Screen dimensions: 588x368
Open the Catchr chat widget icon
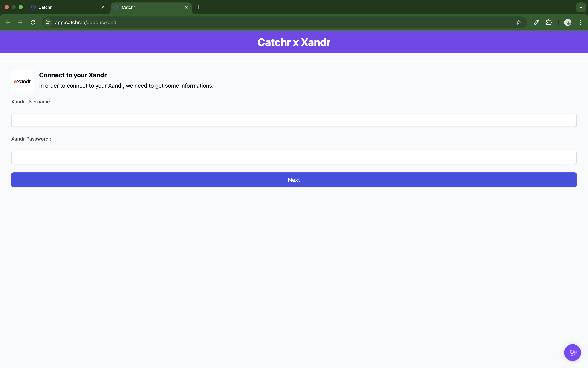[572, 352]
